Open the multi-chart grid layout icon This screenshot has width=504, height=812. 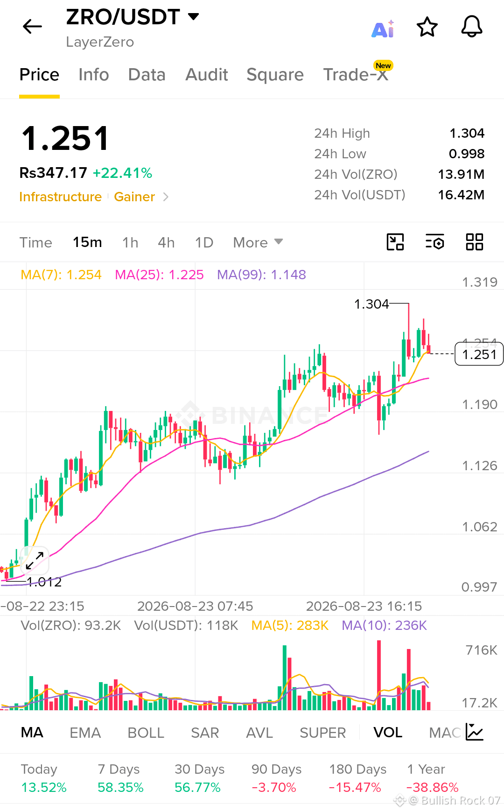click(475, 242)
